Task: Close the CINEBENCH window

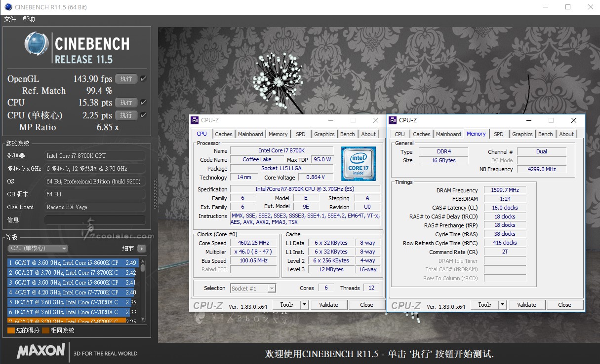Action: pos(591,7)
